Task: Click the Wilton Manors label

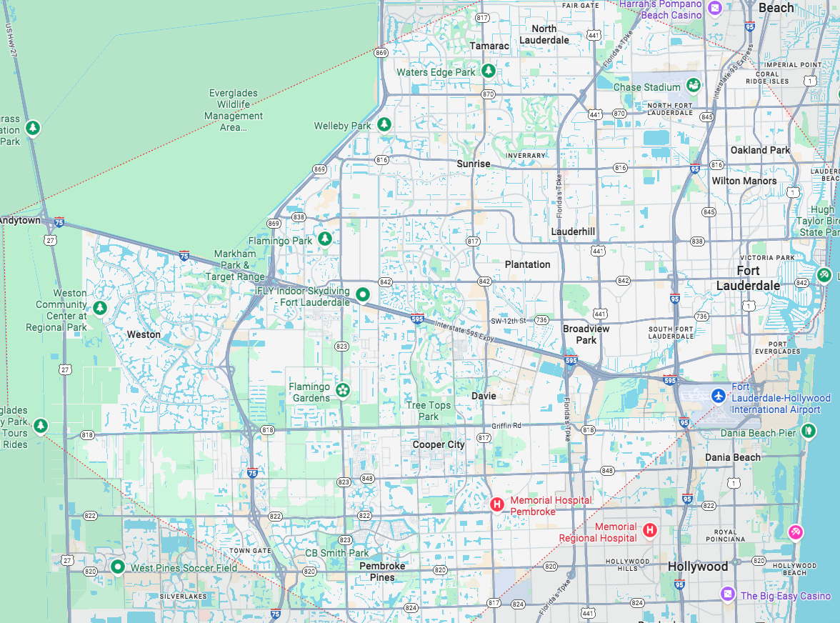Action: (744, 181)
